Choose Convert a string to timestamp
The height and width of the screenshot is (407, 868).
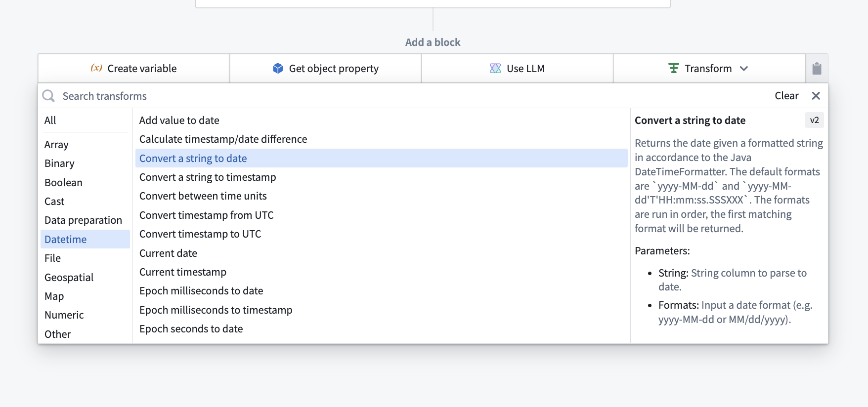click(x=381, y=177)
